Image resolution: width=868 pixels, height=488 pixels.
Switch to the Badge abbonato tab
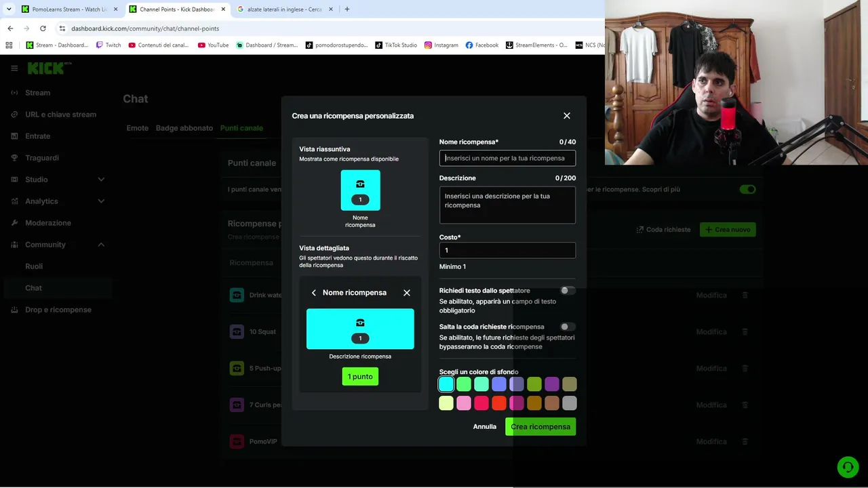[x=184, y=128]
